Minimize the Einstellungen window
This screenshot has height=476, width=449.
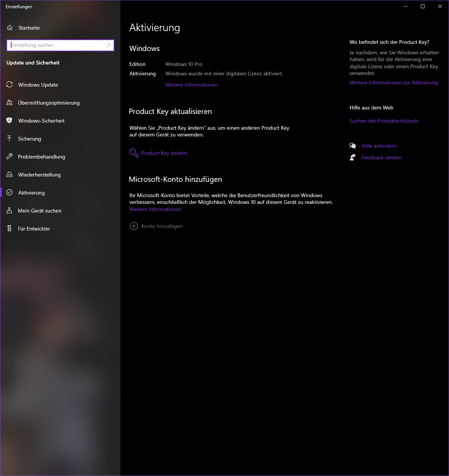pyautogui.click(x=405, y=6)
